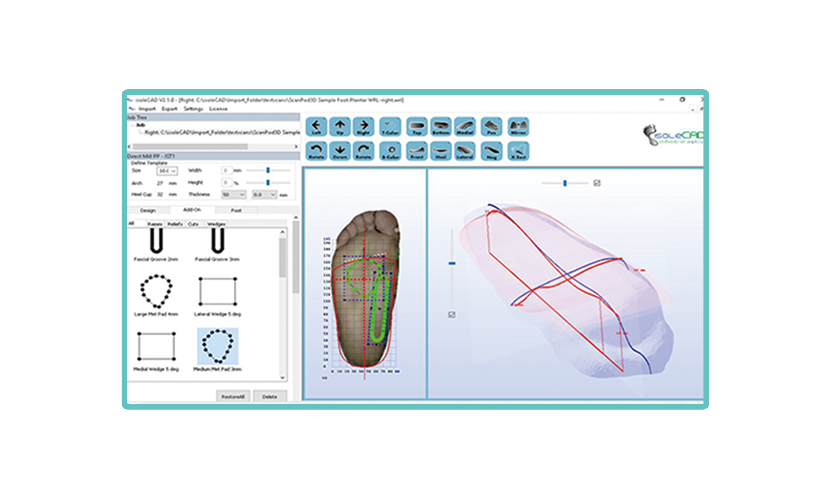This screenshot has width=840, height=504.
Task: Click the Width slider handle
Action: [x=268, y=170]
